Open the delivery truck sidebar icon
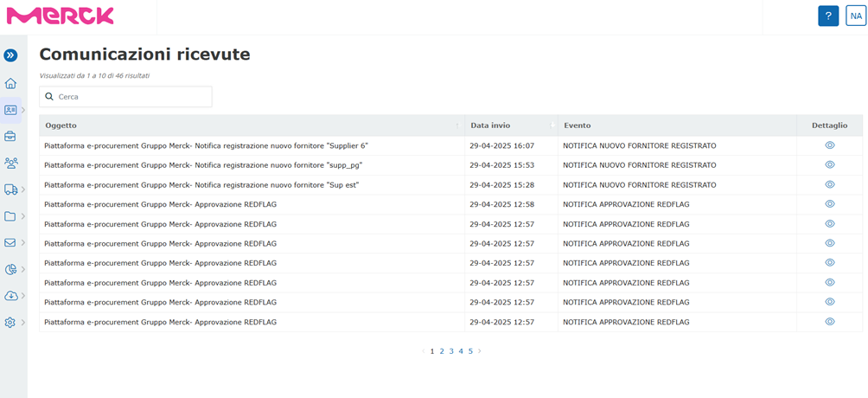The height and width of the screenshot is (398, 868). pos(10,189)
